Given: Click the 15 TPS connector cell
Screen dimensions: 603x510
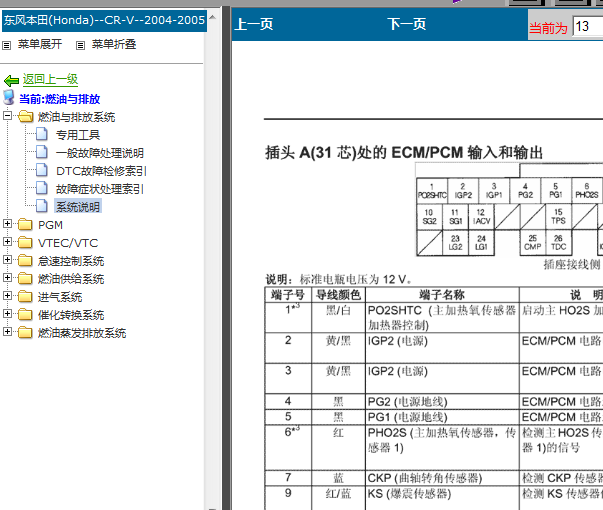Looking at the screenshot, I should pyautogui.click(x=558, y=217).
